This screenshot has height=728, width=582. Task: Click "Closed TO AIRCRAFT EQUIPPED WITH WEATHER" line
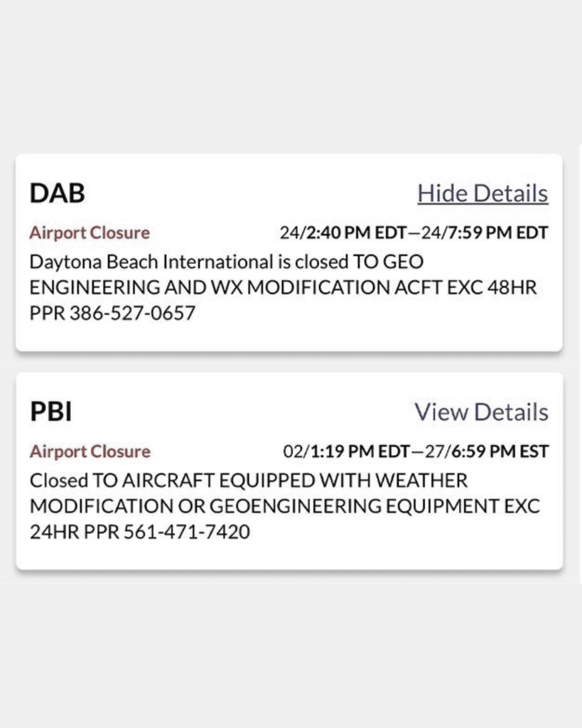pyautogui.click(x=249, y=481)
